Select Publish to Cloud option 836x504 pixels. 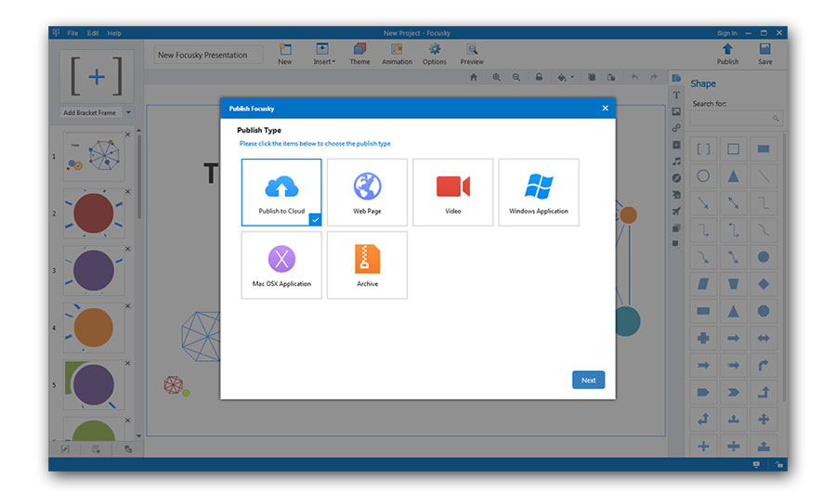(281, 192)
